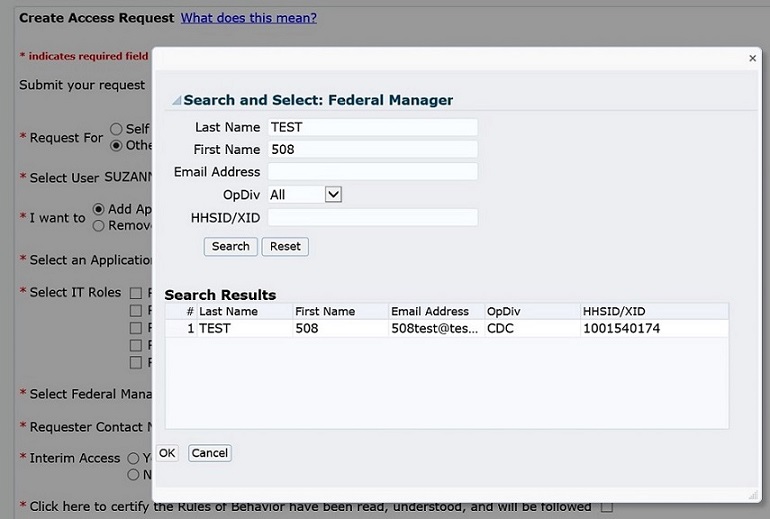Click the HHSID/XID column header
Screen dimensions: 770x519
614,311
